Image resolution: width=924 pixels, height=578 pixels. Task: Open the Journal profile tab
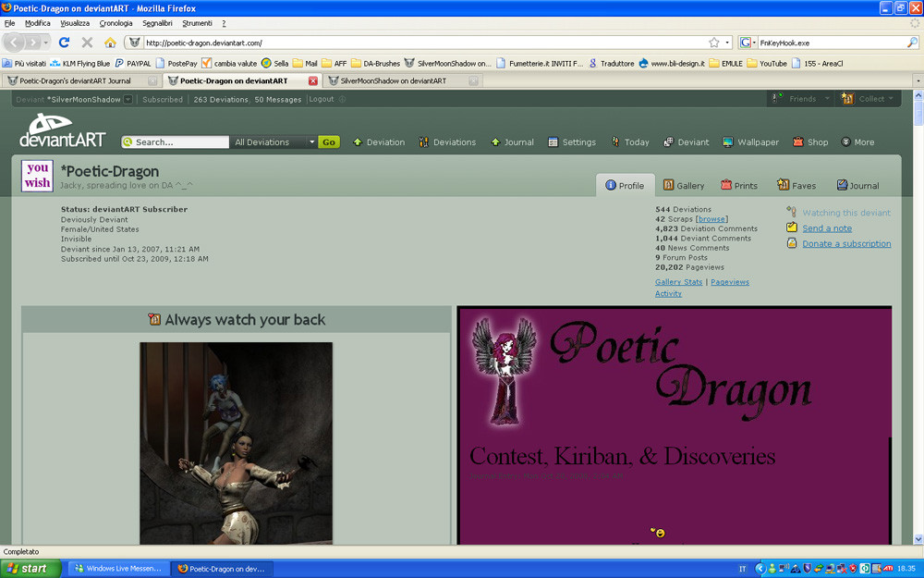(858, 185)
